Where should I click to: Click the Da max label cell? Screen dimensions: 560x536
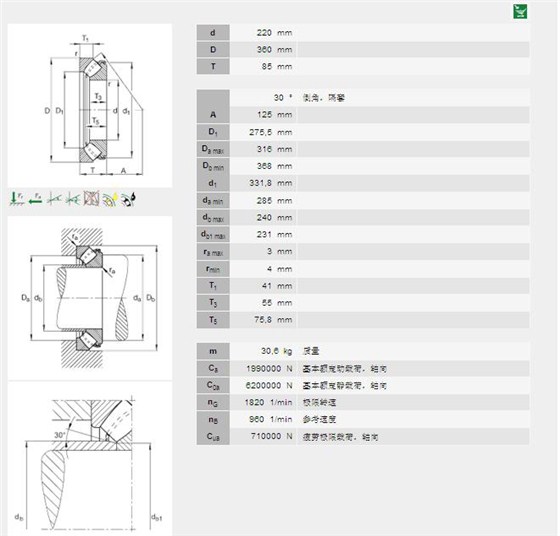point(213,149)
